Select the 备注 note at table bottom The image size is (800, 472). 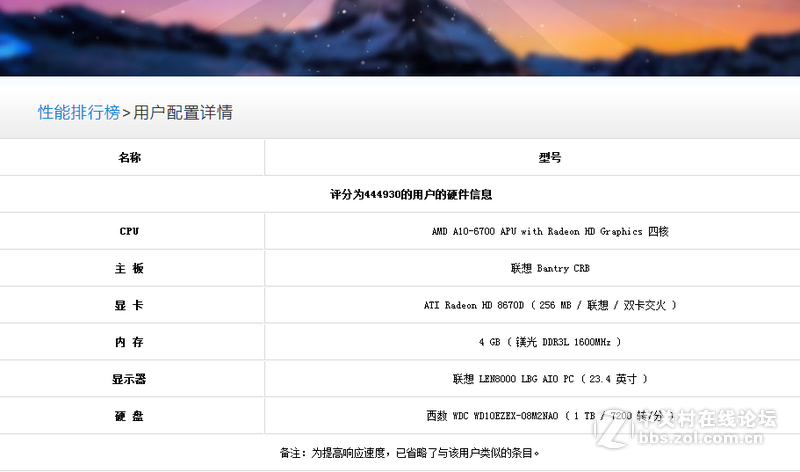click(410, 453)
